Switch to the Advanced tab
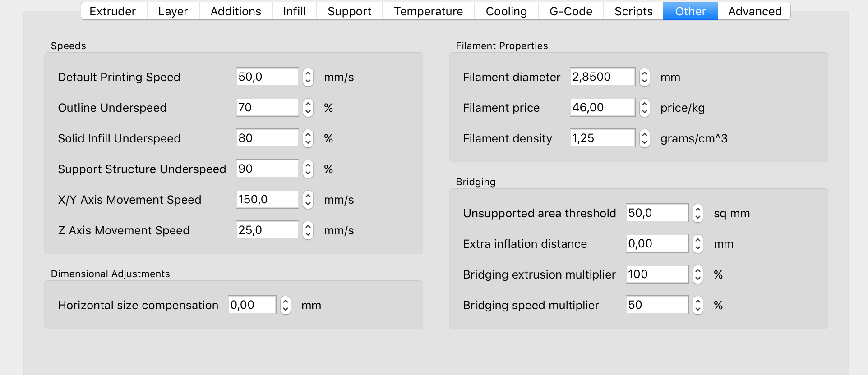This screenshot has height=375, width=868. (x=755, y=11)
